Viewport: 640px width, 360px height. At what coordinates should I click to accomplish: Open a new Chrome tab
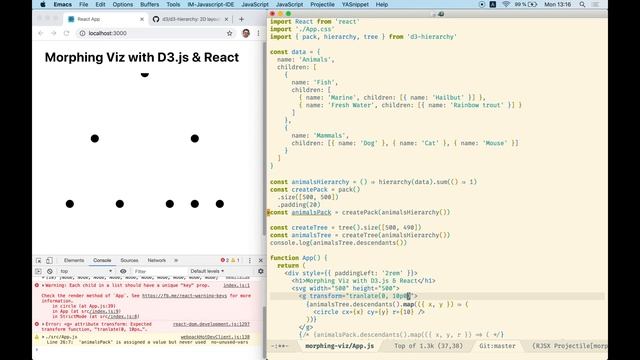click(x=241, y=19)
